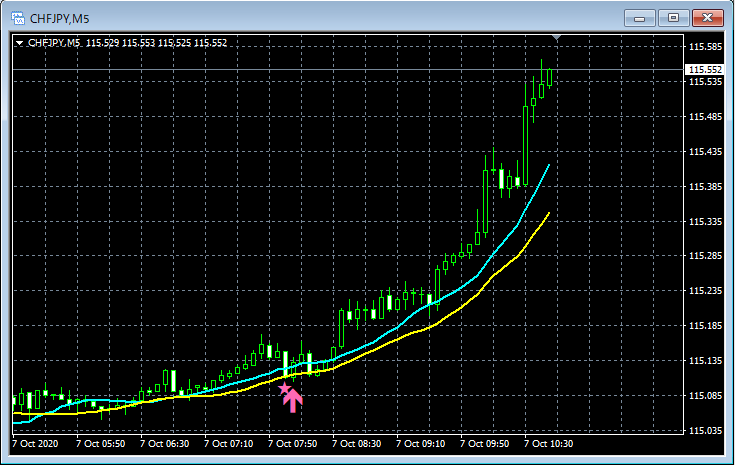The height and width of the screenshot is (465, 736).
Task: Click the pink star signal marker
Action: pyautogui.click(x=284, y=389)
